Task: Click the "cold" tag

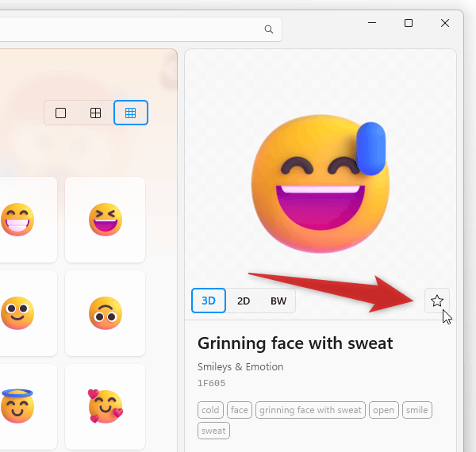Action: coord(210,410)
